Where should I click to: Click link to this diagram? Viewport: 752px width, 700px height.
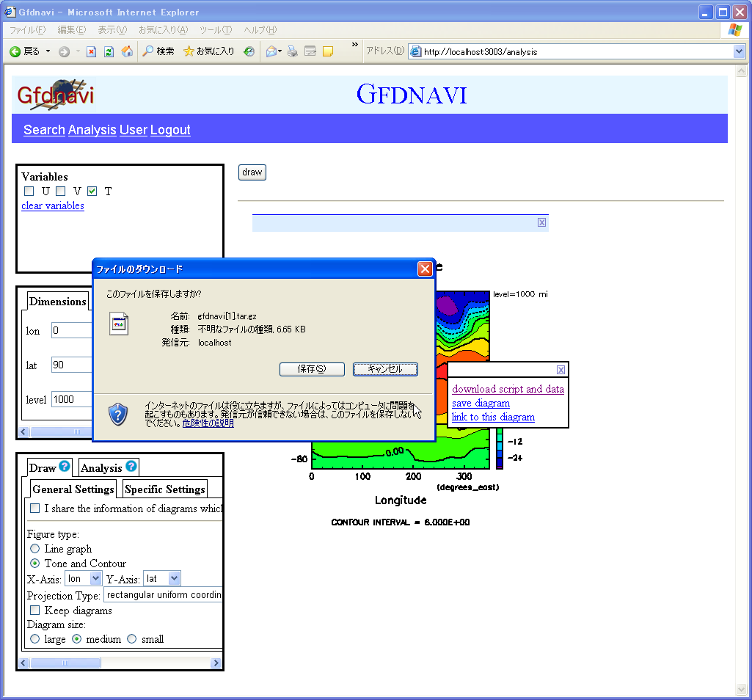click(x=493, y=417)
